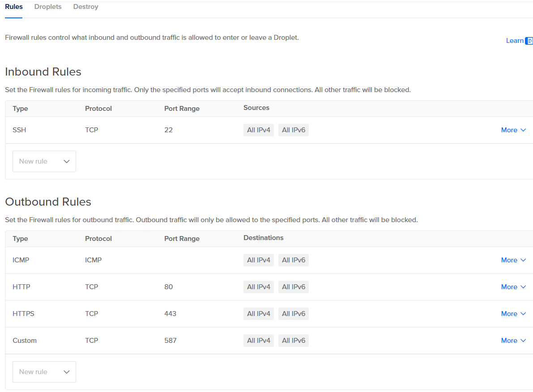The width and height of the screenshot is (533, 392).
Task: Click the Sources column header
Action: [x=256, y=108]
